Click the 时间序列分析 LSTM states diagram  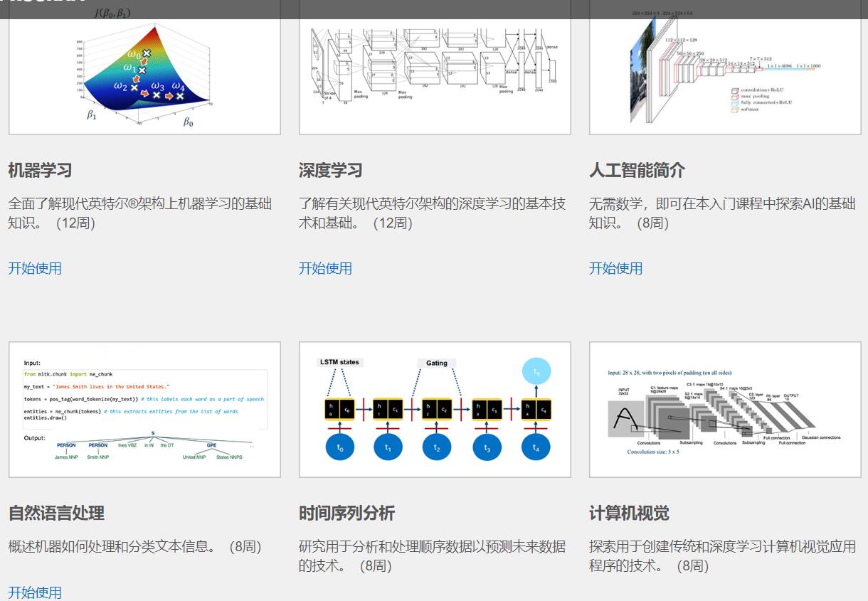pos(435,410)
